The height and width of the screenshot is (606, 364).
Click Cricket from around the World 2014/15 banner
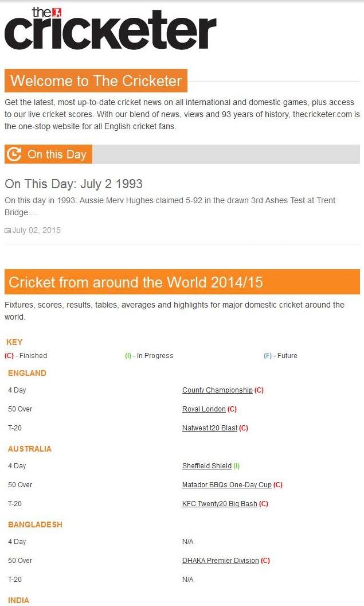pos(136,282)
